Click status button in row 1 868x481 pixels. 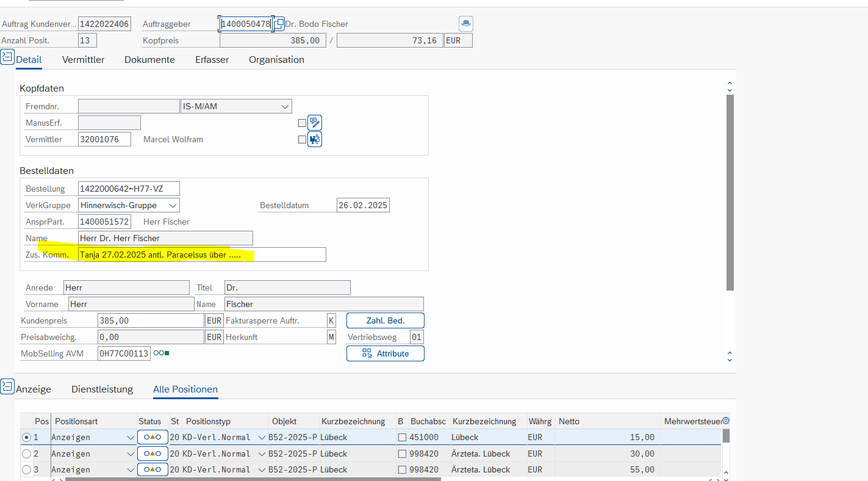(152, 437)
